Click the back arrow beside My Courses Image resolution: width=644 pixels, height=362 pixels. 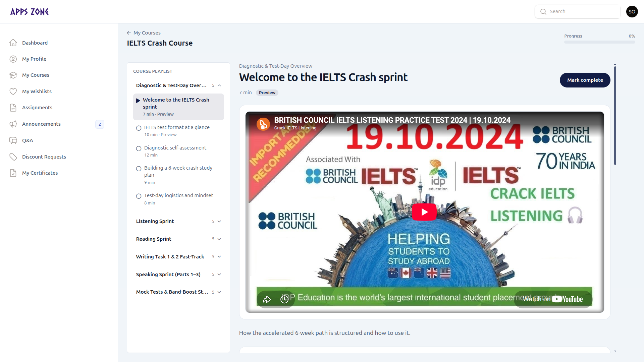point(129,33)
